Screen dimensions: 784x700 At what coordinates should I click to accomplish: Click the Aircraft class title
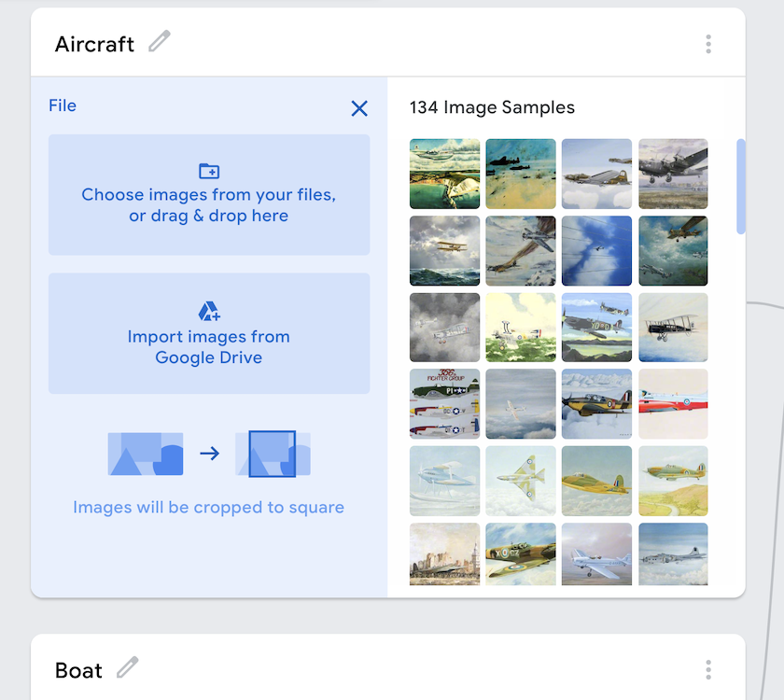point(94,44)
